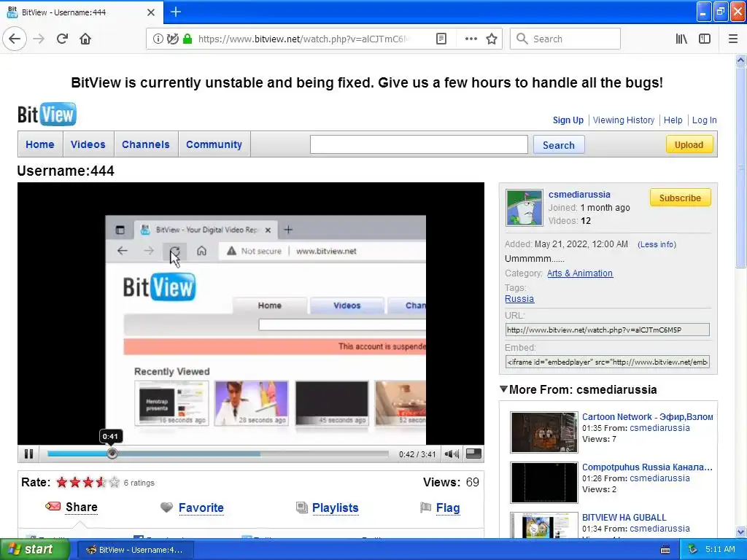Open a new tab with plus button
Screen dimensions: 747x560
pos(176,12)
